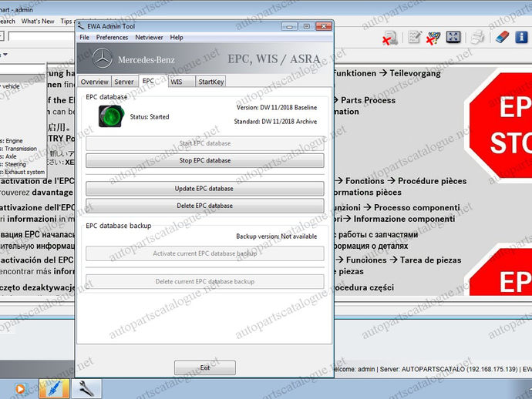532x399 pixels.
Task: Switch to the Server tab
Action: (124, 82)
